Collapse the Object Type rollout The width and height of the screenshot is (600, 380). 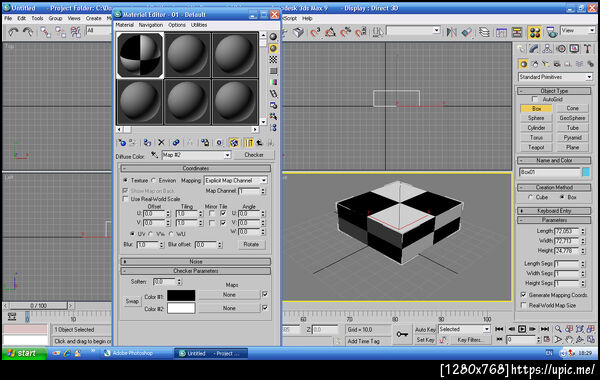[x=554, y=91]
